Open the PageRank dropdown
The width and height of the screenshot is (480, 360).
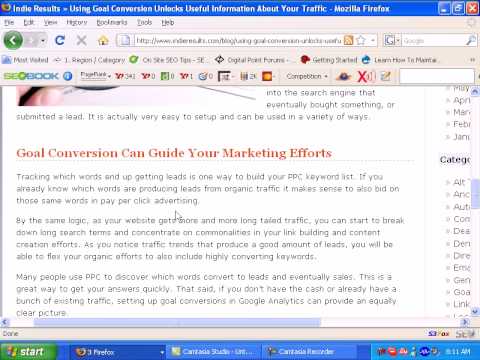(x=96, y=76)
